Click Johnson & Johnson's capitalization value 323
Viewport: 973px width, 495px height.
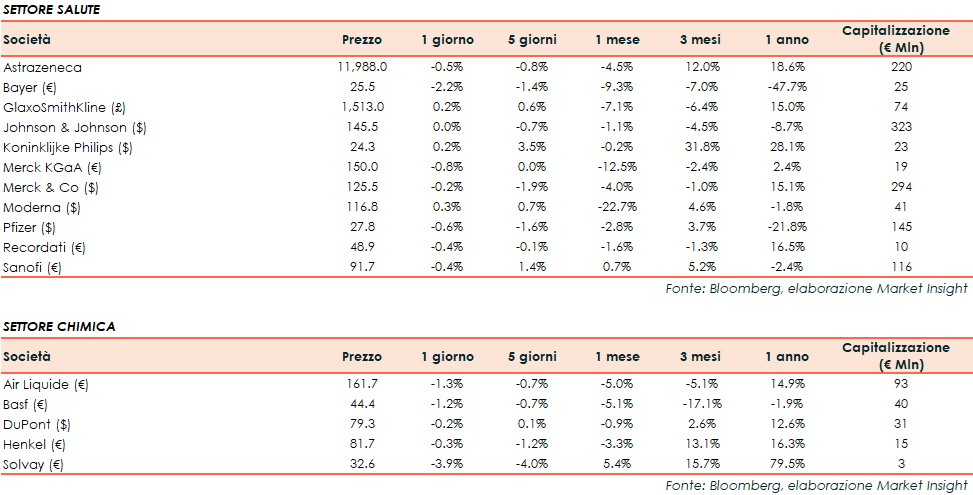pyautogui.click(x=899, y=127)
